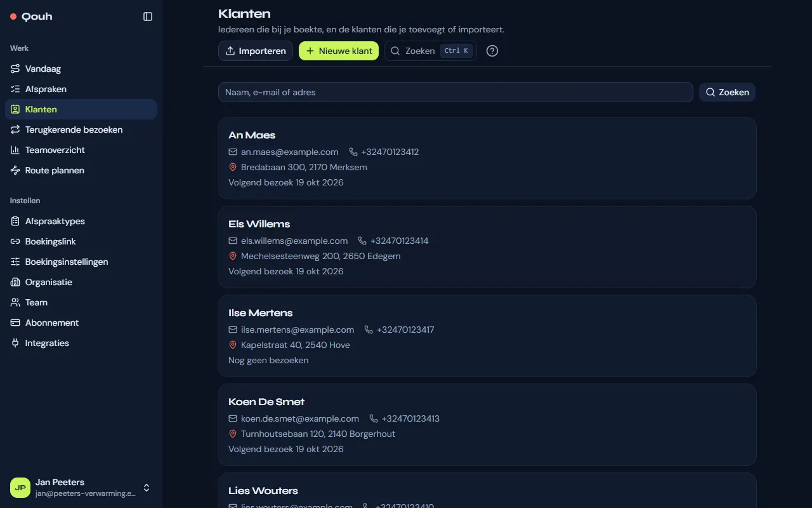Add a customer with Nieuwe klant

click(339, 51)
